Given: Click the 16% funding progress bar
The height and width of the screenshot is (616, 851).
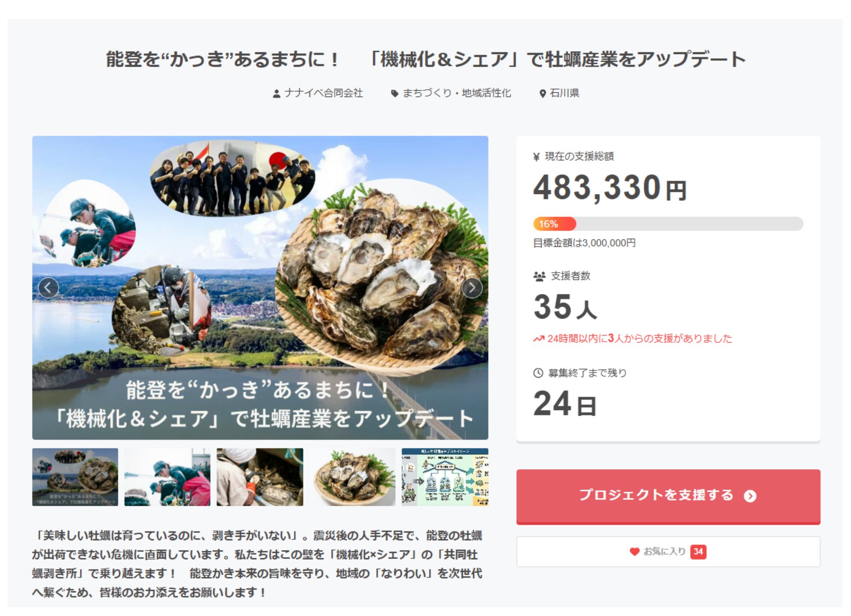Looking at the screenshot, I should [x=668, y=224].
